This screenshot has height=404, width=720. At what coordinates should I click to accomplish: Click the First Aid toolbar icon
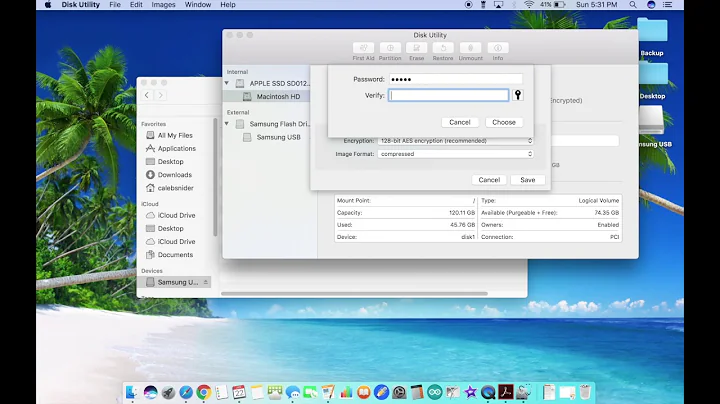coord(363,48)
